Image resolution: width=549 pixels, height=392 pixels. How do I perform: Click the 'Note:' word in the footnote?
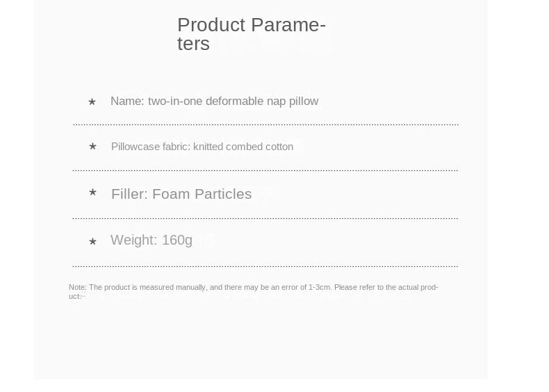[x=78, y=287]
